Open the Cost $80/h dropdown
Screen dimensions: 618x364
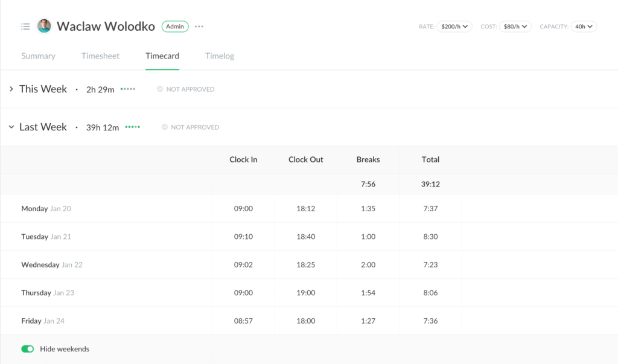tap(515, 27)
